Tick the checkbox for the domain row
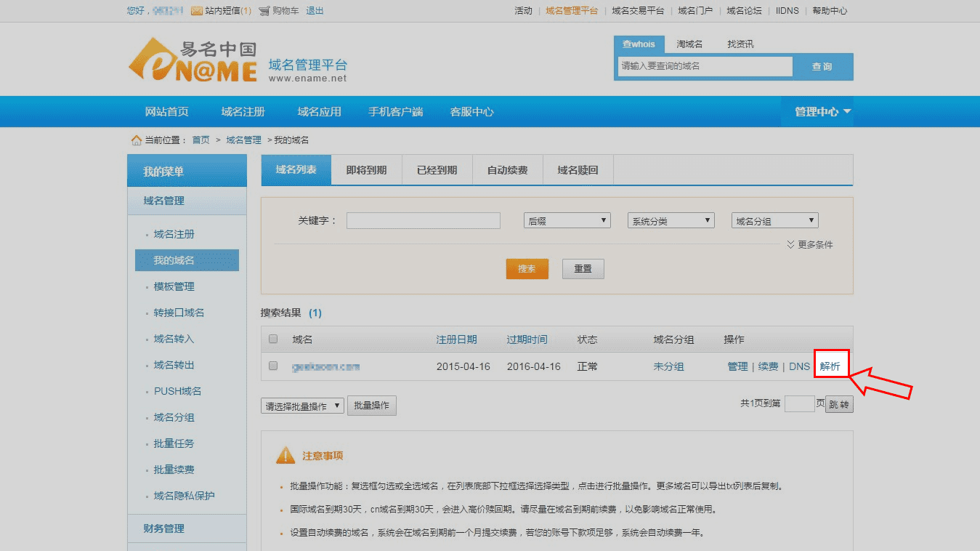 coord(273,366)
